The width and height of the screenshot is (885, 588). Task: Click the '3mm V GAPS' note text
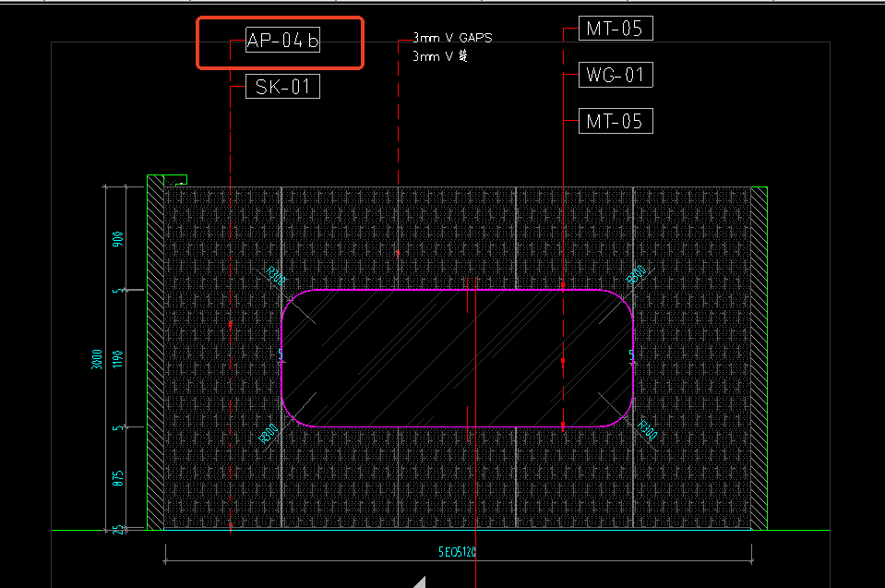coord(452,39)
